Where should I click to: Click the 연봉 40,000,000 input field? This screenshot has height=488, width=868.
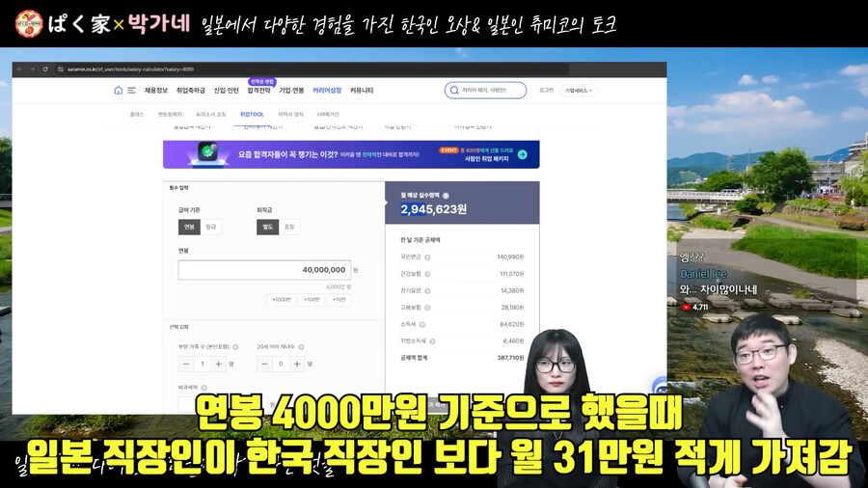point(264,270)
